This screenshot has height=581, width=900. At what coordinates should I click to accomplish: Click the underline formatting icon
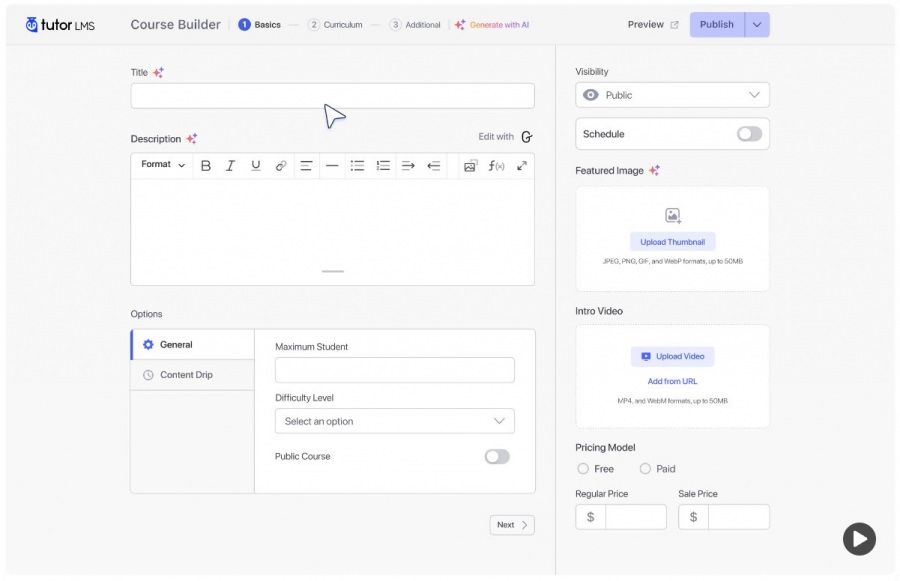pos(256,166)
